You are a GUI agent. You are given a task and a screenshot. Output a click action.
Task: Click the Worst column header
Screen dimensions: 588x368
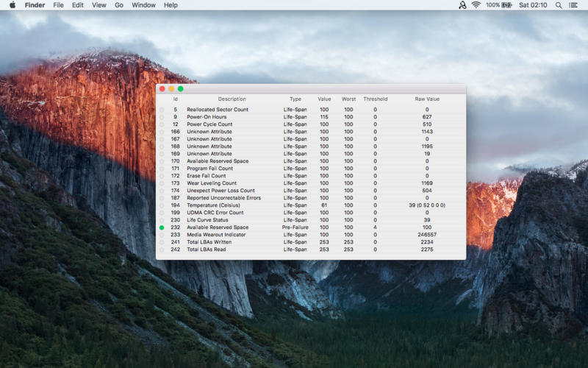348,99
